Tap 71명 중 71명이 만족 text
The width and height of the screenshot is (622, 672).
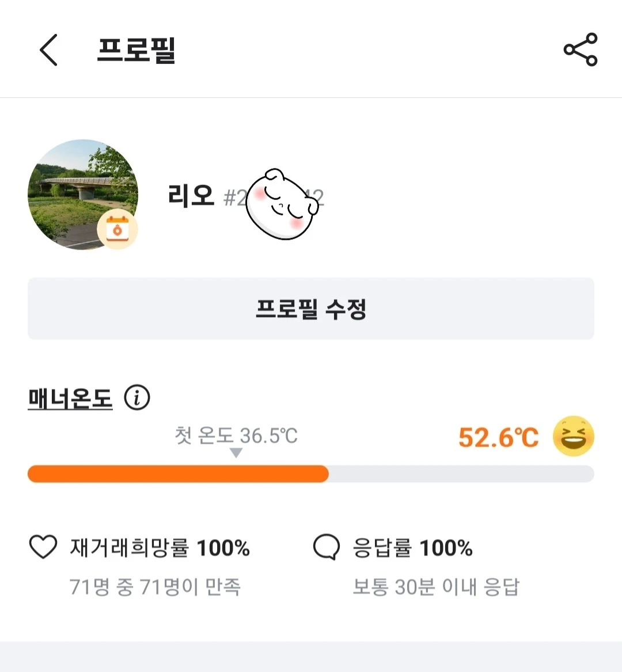155,587
